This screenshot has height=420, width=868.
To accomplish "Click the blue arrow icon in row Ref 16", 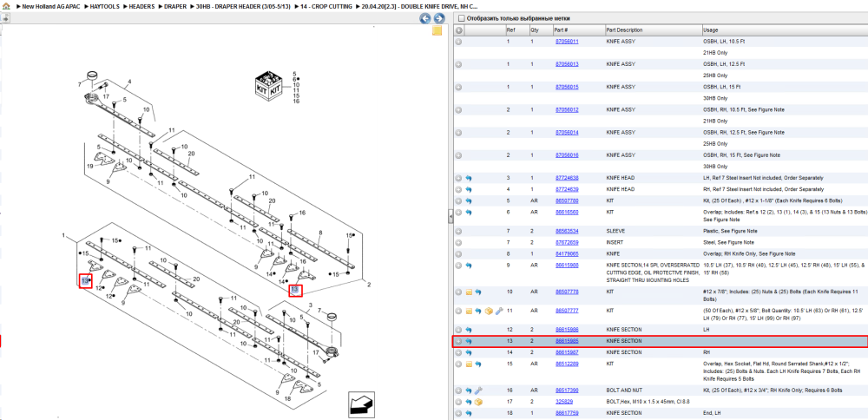I will [x=469, y=390].
